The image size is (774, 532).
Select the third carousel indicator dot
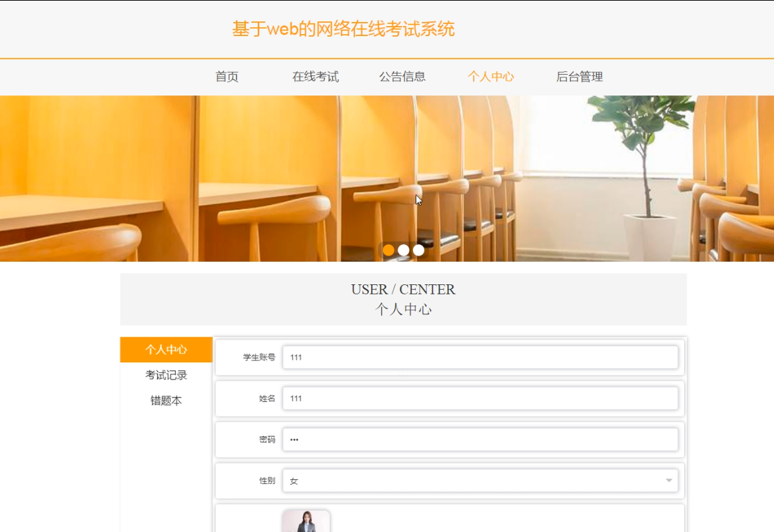(x=418, y=250)
